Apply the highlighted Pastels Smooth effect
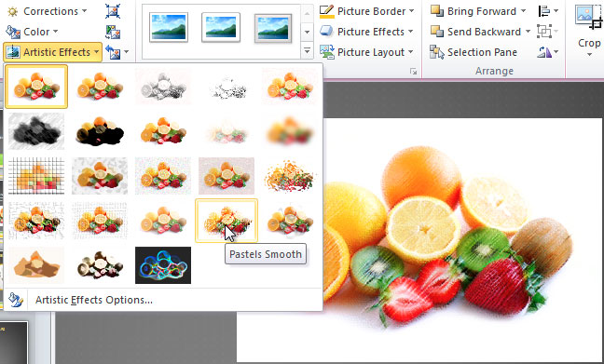The image size is (604, 364). pos(226,221)
